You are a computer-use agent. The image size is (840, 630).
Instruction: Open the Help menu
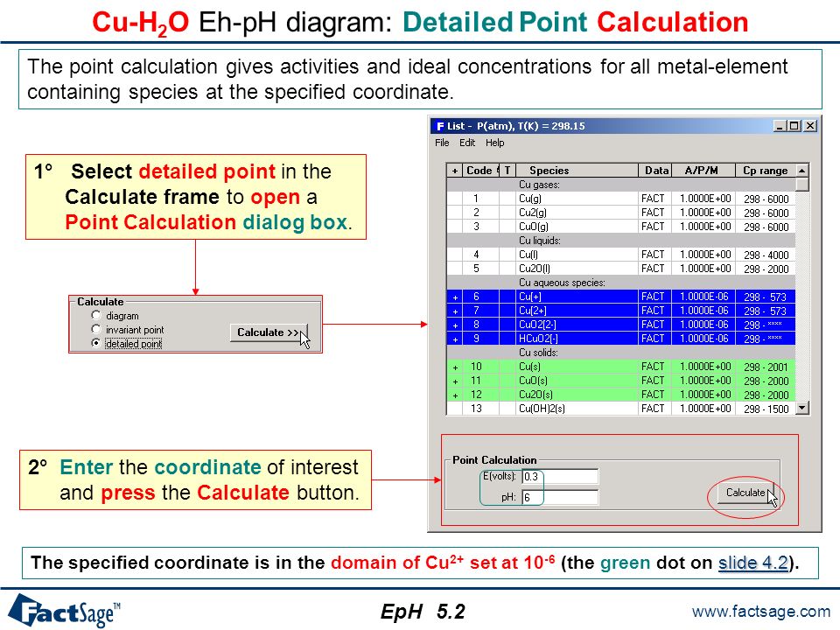coord(495,143)
